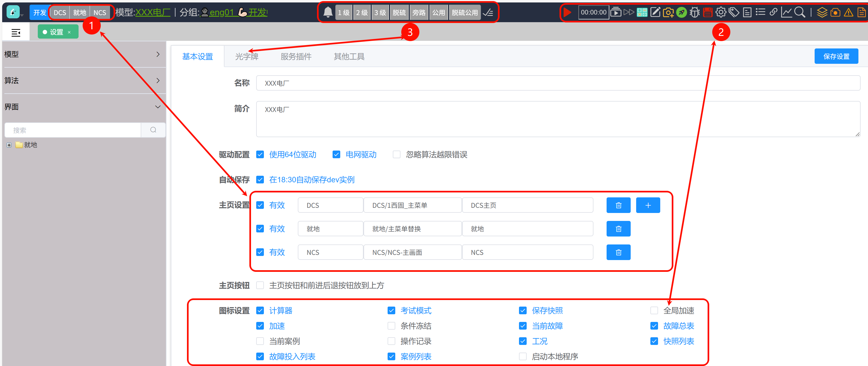Click the sidebar 搜索 field
868x366 pixels.
click(x=73, y=130)
